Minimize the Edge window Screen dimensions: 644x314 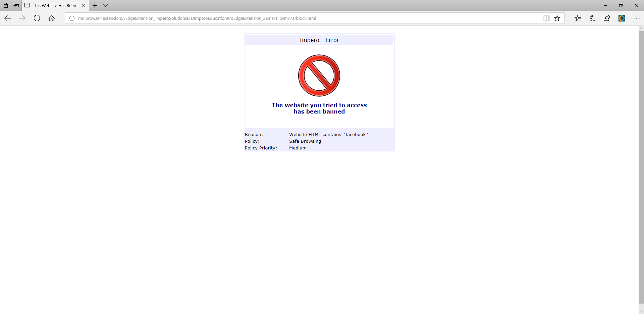[605, 5]
